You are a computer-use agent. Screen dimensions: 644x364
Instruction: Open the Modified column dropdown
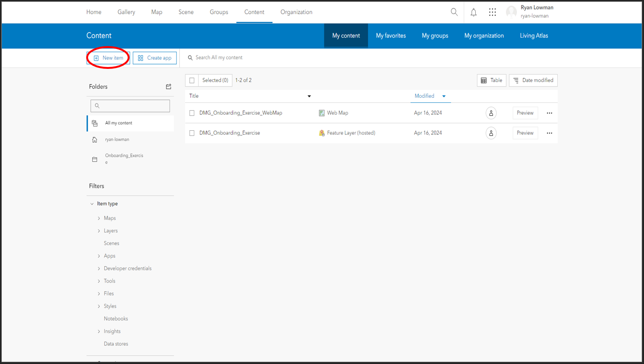click(443, 96)
